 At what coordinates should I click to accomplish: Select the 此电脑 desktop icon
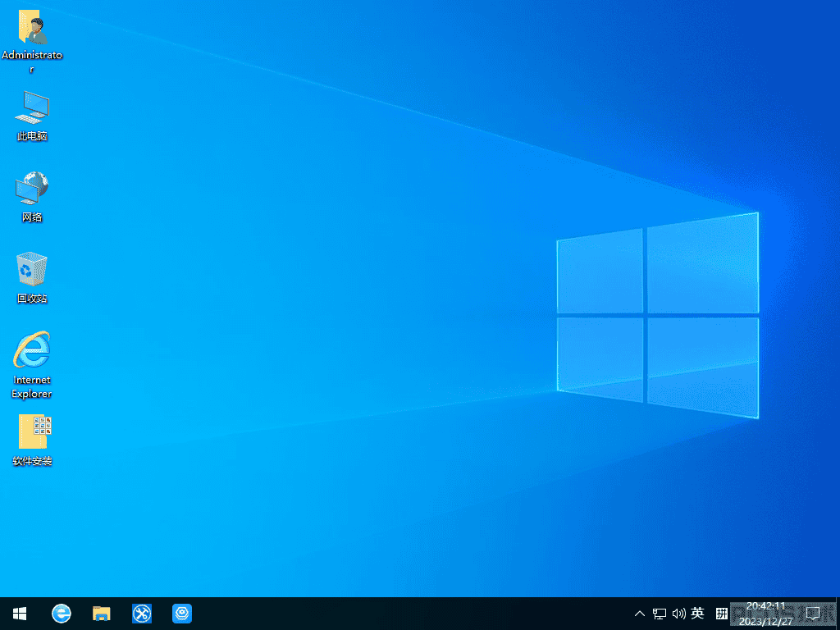[x=32, y=116]
